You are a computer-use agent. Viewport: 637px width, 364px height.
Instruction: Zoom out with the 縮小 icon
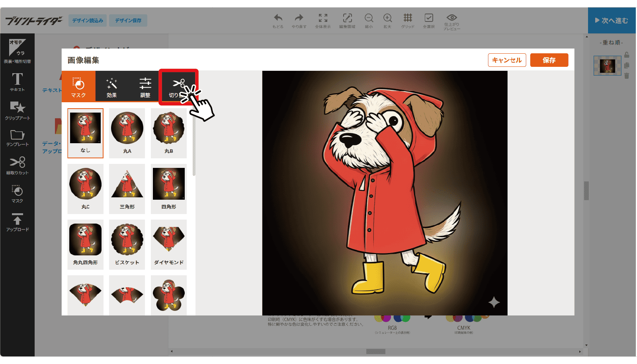(x=369, y=20)
